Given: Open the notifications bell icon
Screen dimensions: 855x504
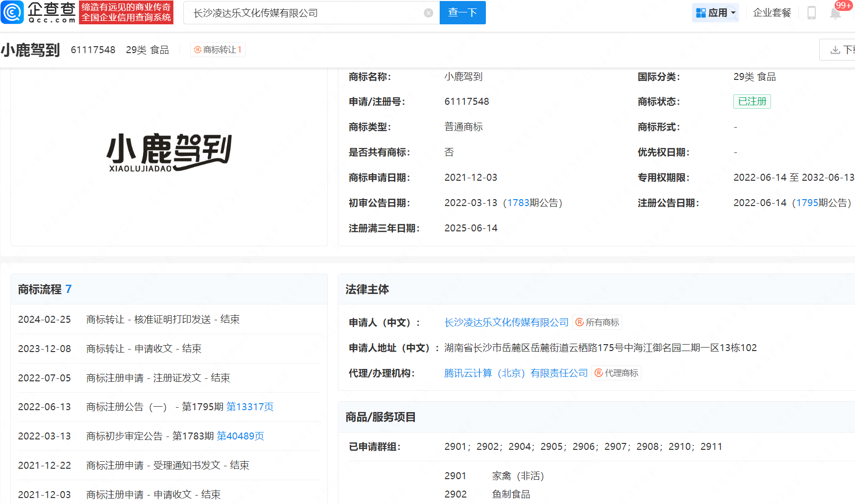Looking at the screenshot, I should tap(836, 13).
